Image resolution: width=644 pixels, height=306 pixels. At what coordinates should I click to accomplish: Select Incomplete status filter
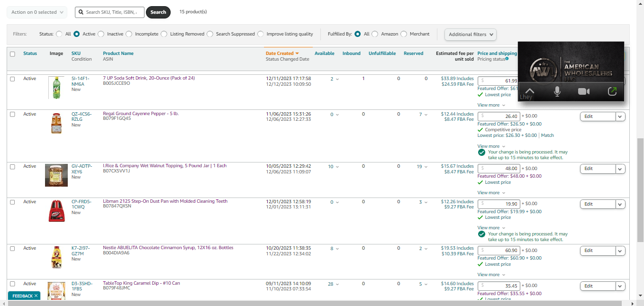point(129,34)
